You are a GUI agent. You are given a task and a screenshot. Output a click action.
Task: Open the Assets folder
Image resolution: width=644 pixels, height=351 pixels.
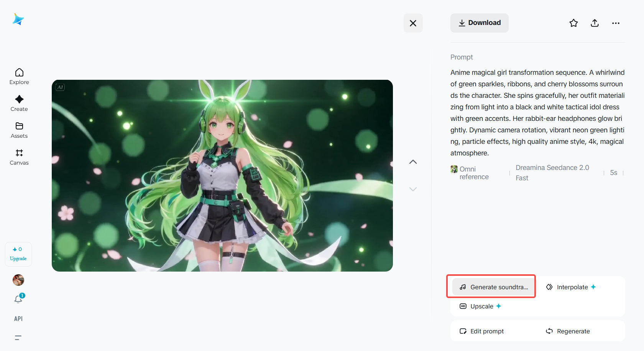point(19,130)
